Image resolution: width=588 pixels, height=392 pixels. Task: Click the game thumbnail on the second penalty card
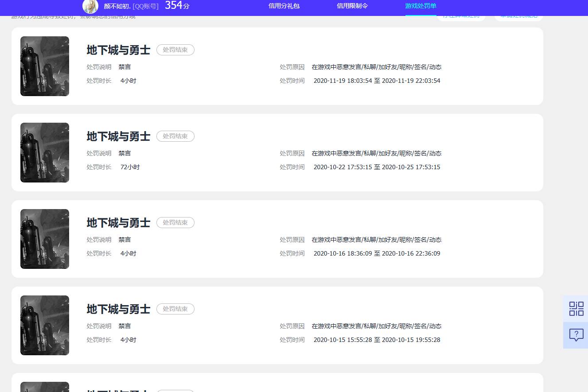pyautogui.click(x=44, y=152)
